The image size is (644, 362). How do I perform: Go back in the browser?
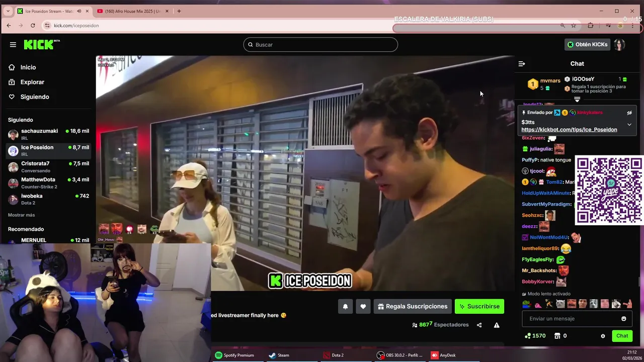click(x=9, y=26)
